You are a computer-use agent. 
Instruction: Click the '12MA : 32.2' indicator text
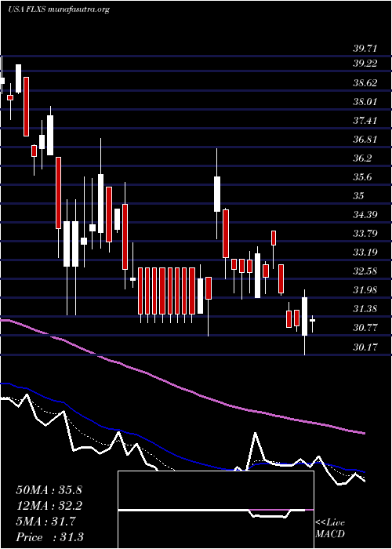point(49,506)
